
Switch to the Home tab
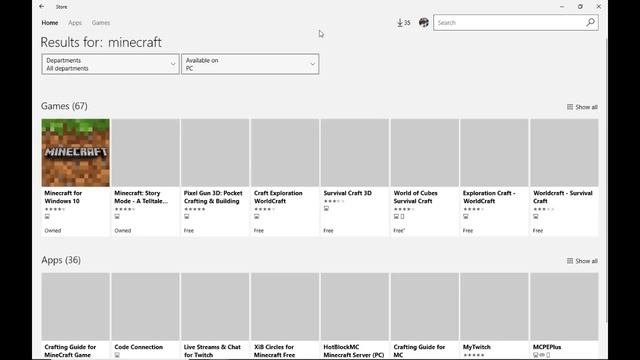pyautogui.click(x=50, y=23)
